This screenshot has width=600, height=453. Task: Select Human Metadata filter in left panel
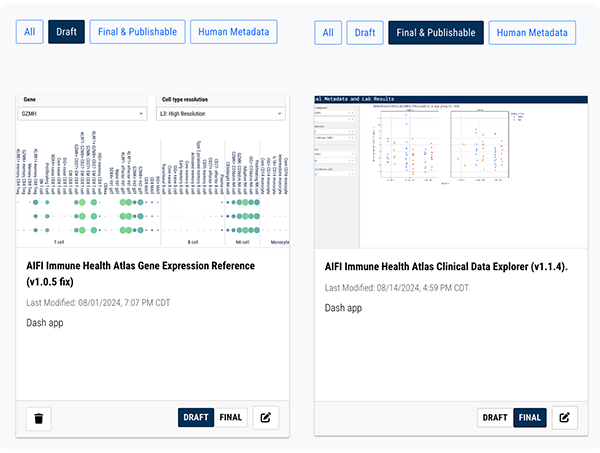click(234, 32)
